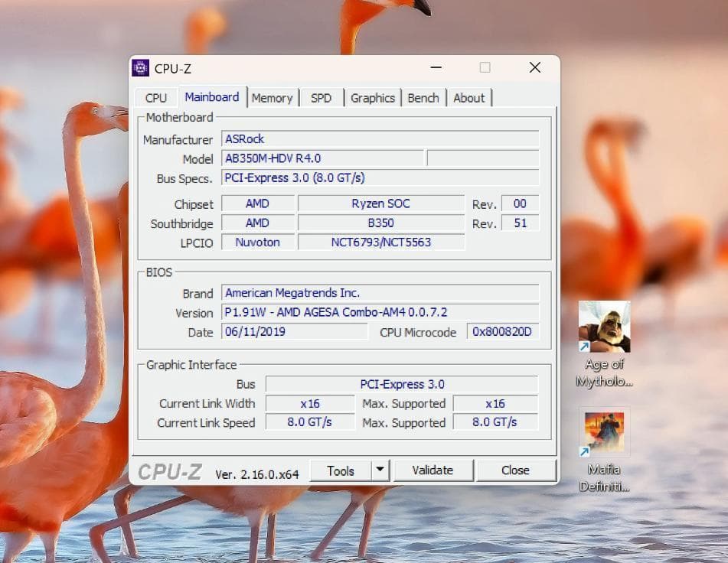
Task: Select the Mainboard tab
Action: coord(212,96)
